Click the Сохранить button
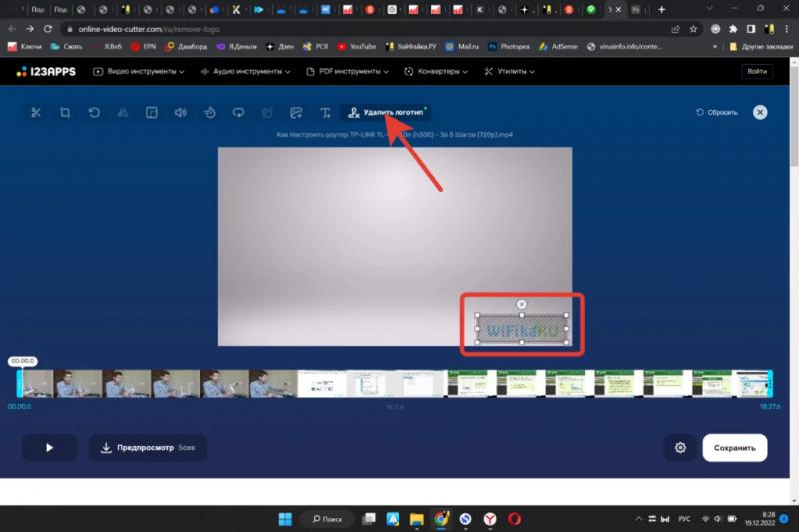799x532 pixels. coord(734,448)
